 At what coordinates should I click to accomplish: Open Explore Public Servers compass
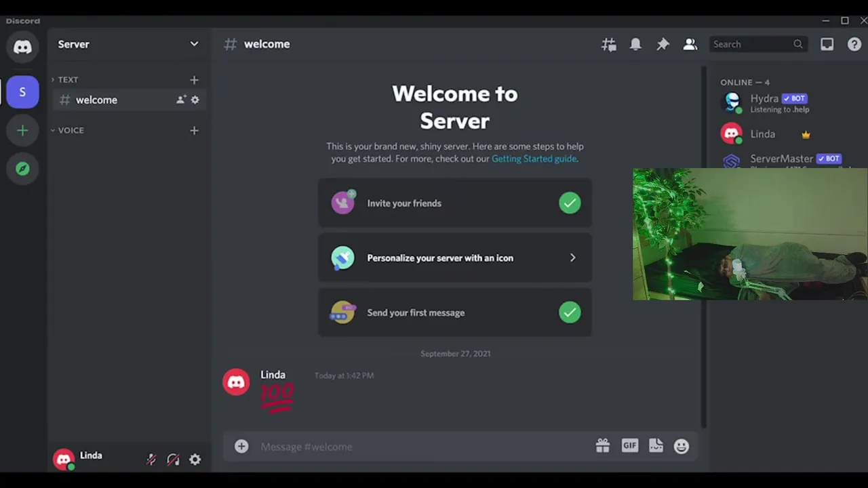pyautogui.click(x=22, y=169)
